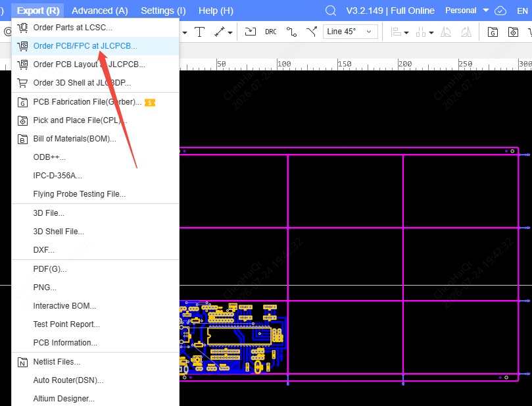Click the PCB layout on the canvas

[x=233, y=337]
